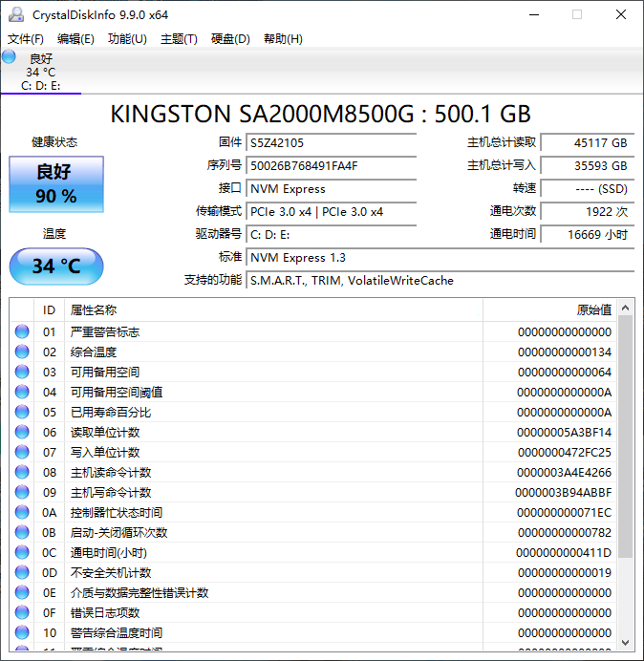Screen dimensions: 644x661
Task: Click the transfer mode field PCIe 3.0 x4
Action: pyautogui.click(x=331, y=212)
